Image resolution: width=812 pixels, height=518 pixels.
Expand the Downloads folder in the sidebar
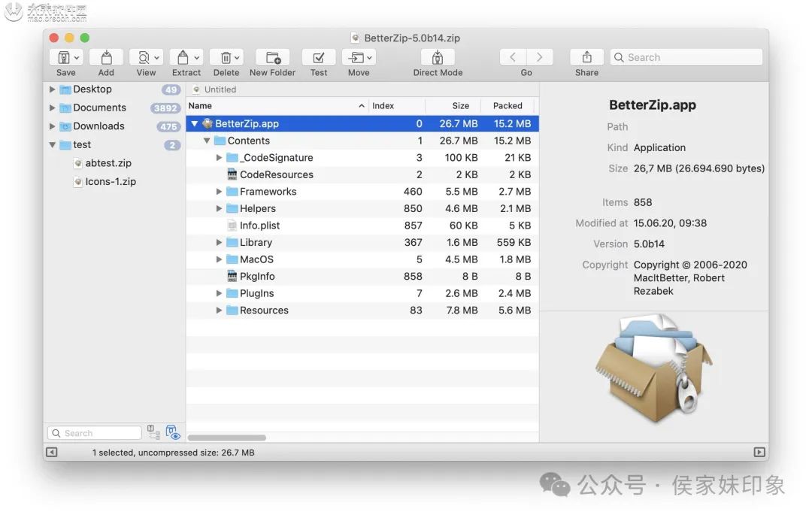(x=53, y=126)
